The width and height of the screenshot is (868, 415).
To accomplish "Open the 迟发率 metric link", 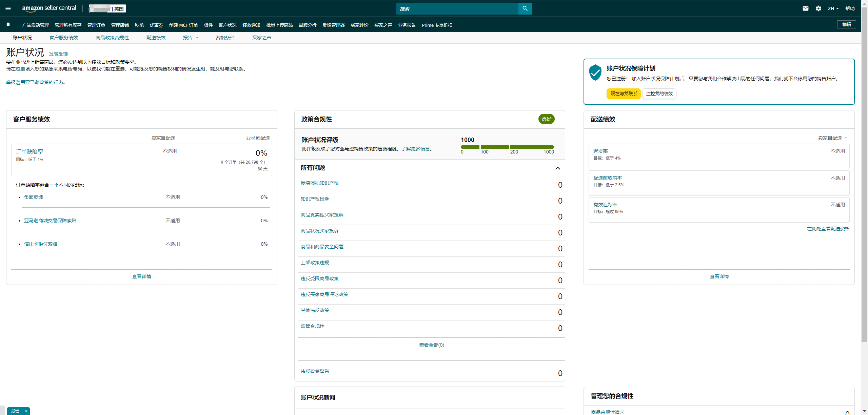I will (x=600, y=151).
